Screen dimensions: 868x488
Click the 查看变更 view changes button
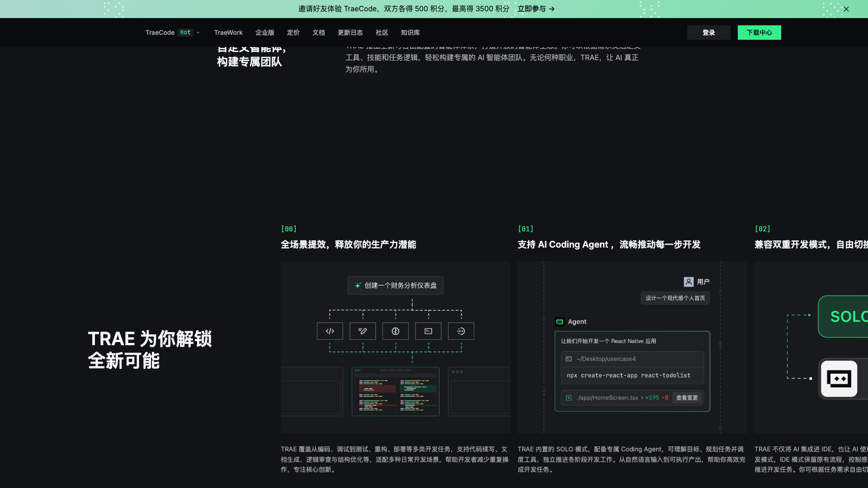pyautogui.click(x=687, y=398)
